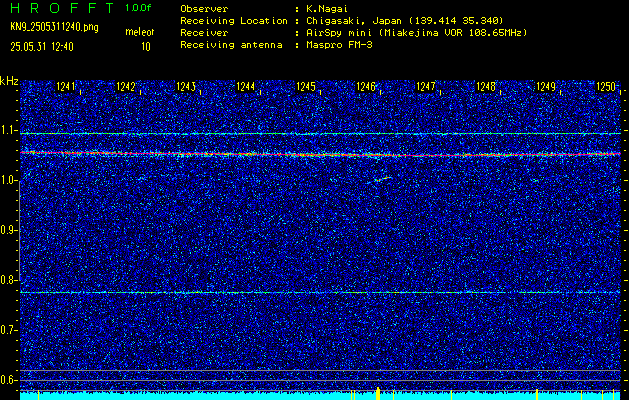Screen dimensions: 629x400
Task: Click the meteor count label
Action: tap(139, 32)
